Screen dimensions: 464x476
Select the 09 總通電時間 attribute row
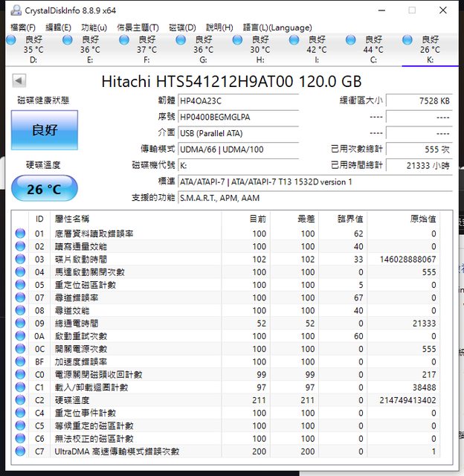pos(223,324)
